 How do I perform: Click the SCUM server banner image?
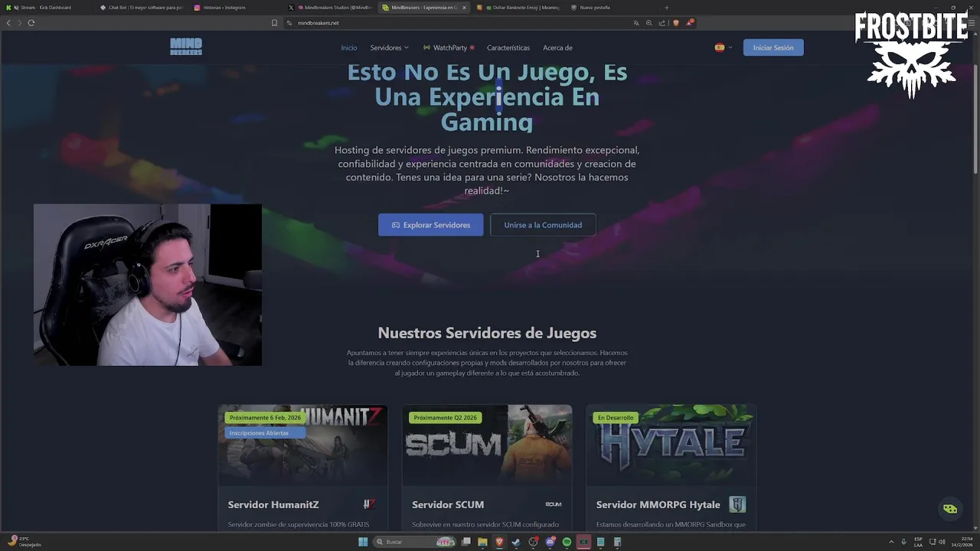tap(487, 444)
